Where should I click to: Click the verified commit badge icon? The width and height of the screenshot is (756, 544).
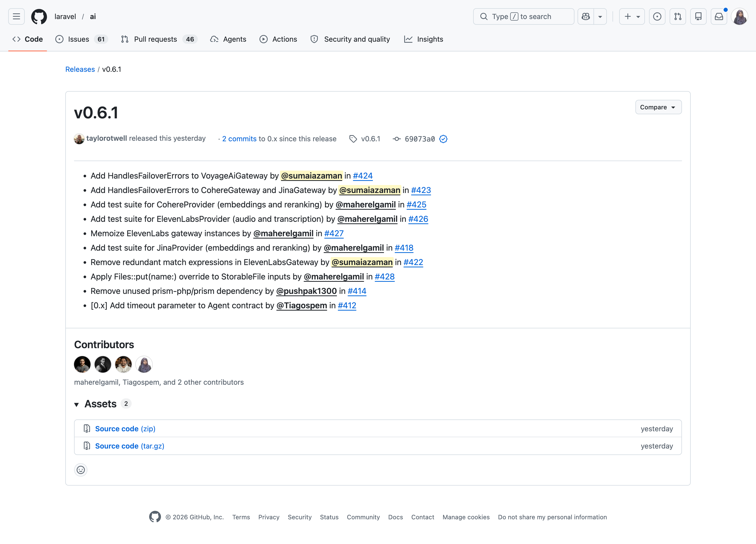tap(443, 139)
